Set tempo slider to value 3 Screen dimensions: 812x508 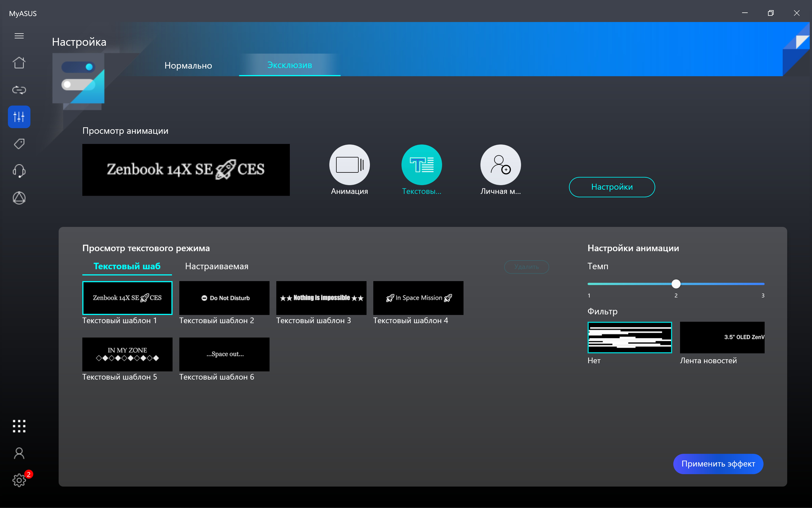click(763, 284)
